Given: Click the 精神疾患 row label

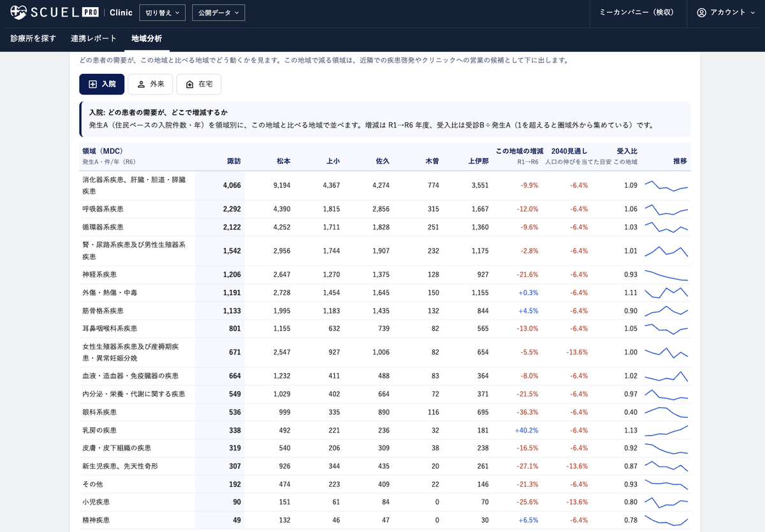Looking at the screenshot, I should click(96, 520).
